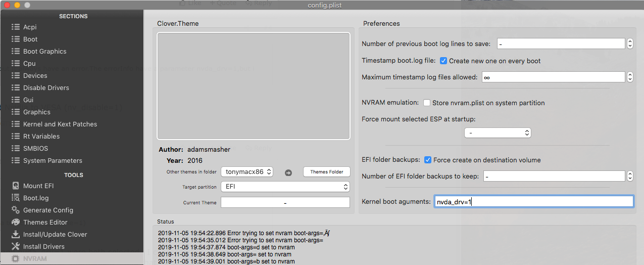Viewport: 644px width, 265px height.
Task: Click the yellow minimize window button
Action: click(17, 5)
